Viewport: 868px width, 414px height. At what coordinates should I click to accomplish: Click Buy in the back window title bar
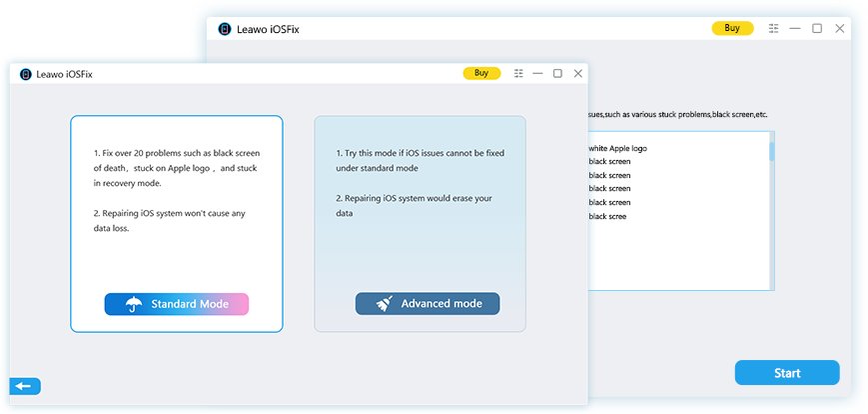(x=732, y=28)
